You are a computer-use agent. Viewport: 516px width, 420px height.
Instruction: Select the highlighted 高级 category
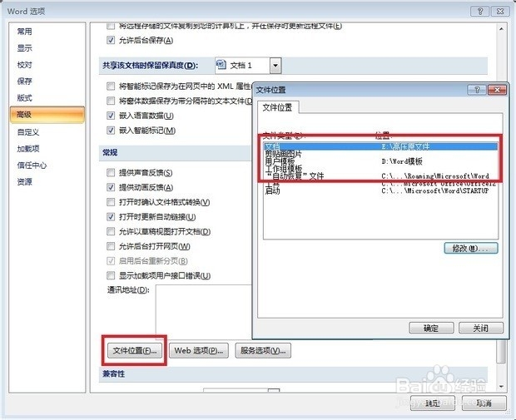coord(47,115)
